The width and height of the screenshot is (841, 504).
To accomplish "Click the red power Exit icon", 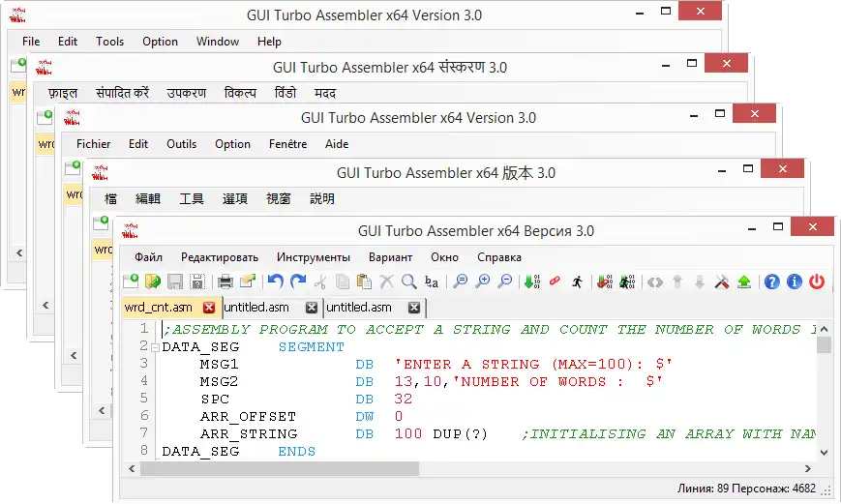I will 817,282.
